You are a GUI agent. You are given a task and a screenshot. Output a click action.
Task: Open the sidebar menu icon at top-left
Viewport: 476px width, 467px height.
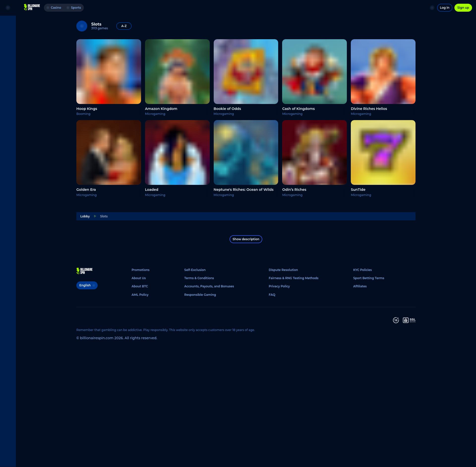(8, 8)
